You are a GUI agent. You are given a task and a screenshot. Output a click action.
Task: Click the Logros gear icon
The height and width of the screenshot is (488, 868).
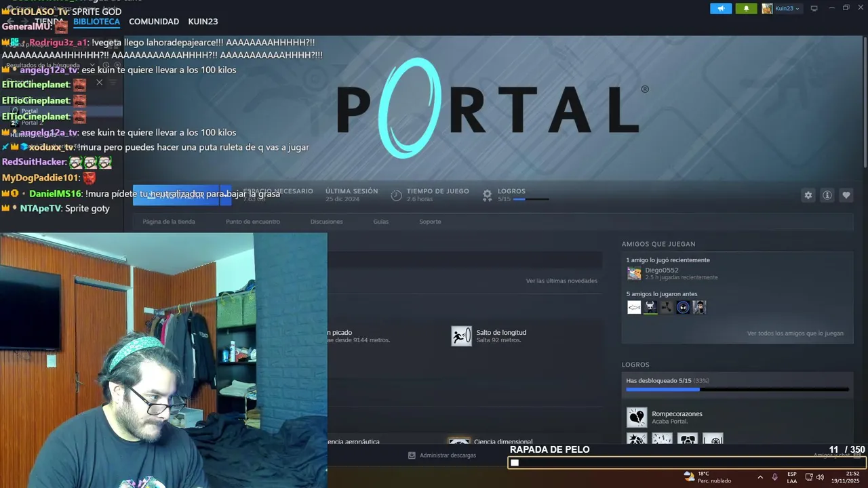click(x=487, y=195)
